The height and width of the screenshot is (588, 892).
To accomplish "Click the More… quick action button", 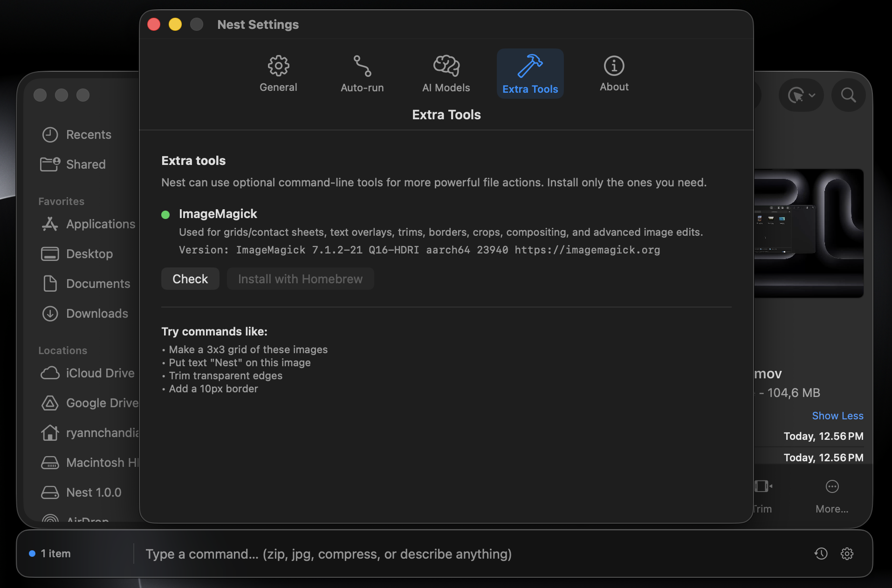I will point(832,497).
